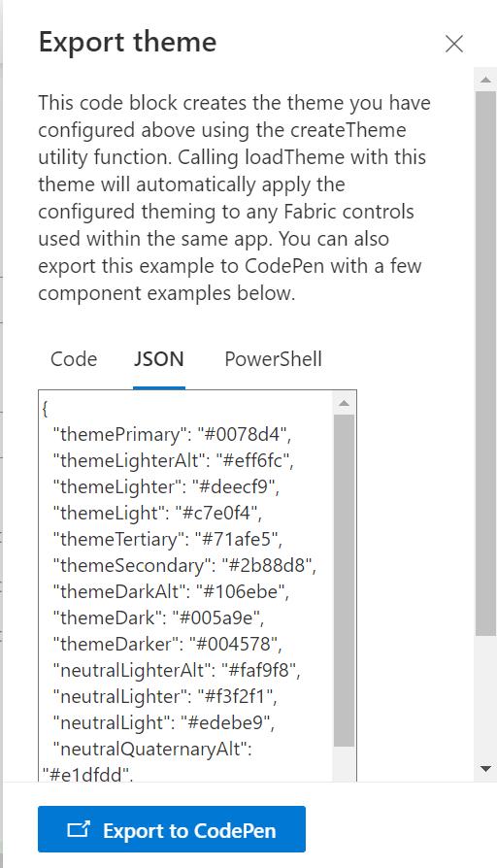This screenshot has width=497, height=868.
Task: Close the Export theme panel
Action: point(454,44)
